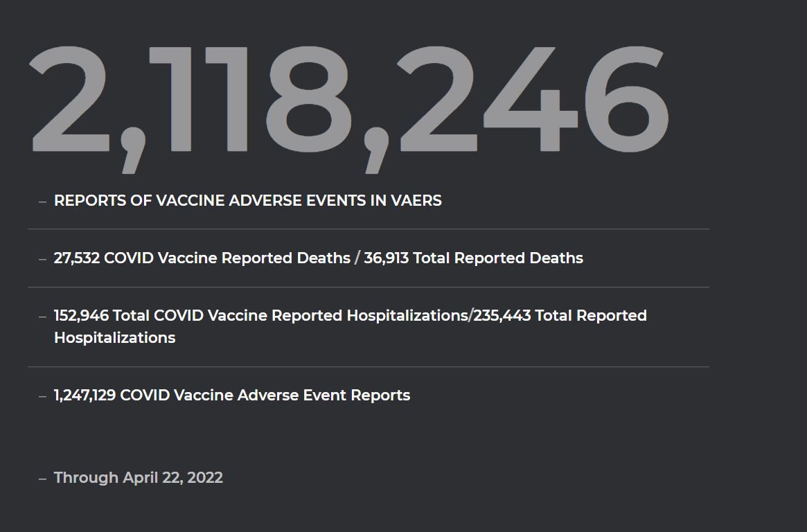807x532 pixels.
Task: Click the divider line under the VAERS heading
Action: pos(369,229)
